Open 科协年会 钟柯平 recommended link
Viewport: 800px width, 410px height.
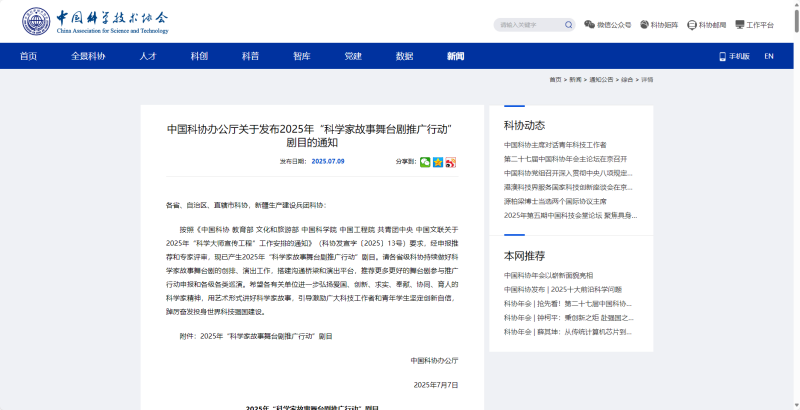tap(568, 318)
